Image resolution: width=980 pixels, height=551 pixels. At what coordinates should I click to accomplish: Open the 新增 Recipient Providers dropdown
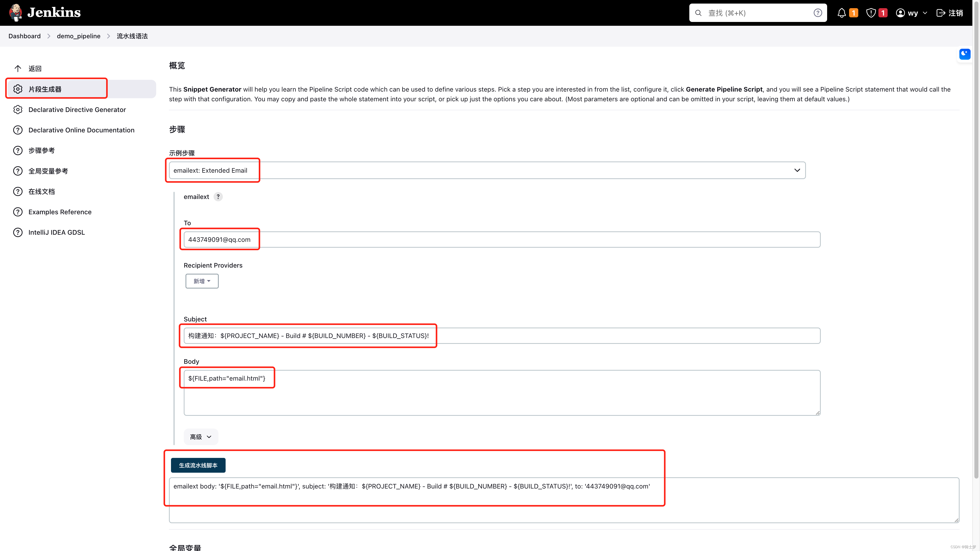(202, 281)
